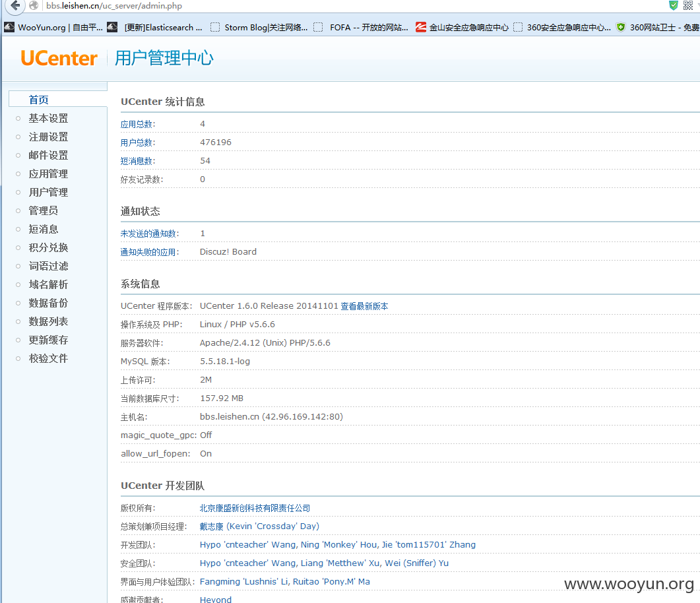Open 积分兑换 in the sidebar
Viewport: 700px width, 603px height.
pos(48,247)
